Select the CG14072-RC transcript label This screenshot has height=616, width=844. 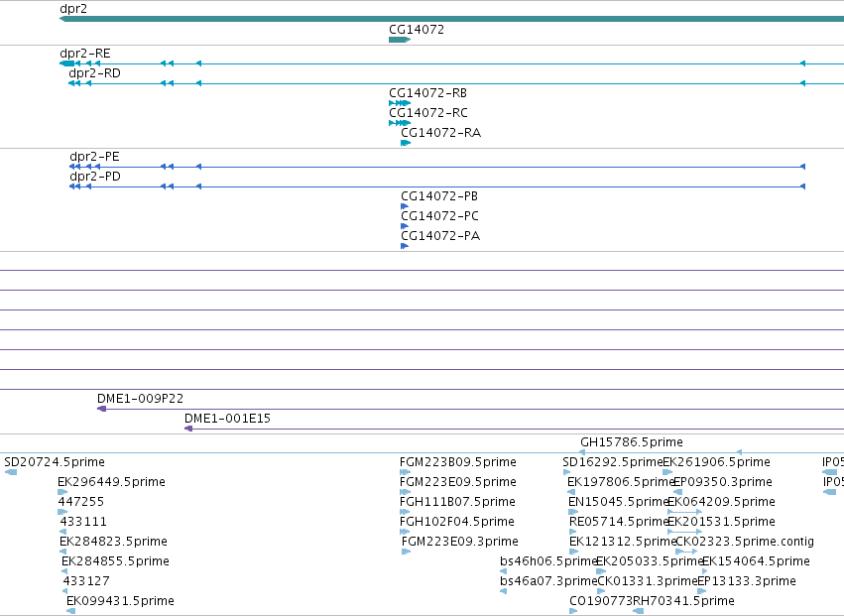[x=428, y=113]
